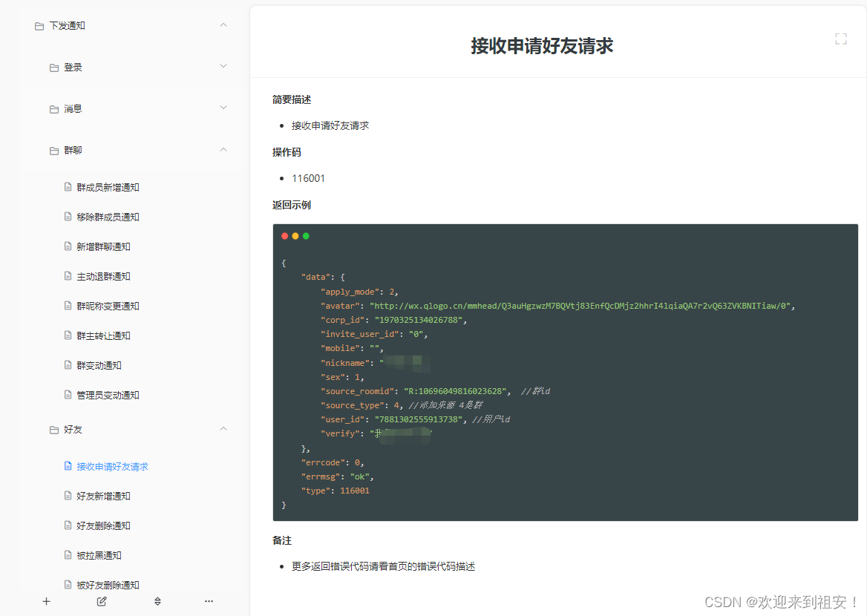The image size is (867, 616).
Task: Click the 返回示例 heading
Action: (x=292, y=205)
